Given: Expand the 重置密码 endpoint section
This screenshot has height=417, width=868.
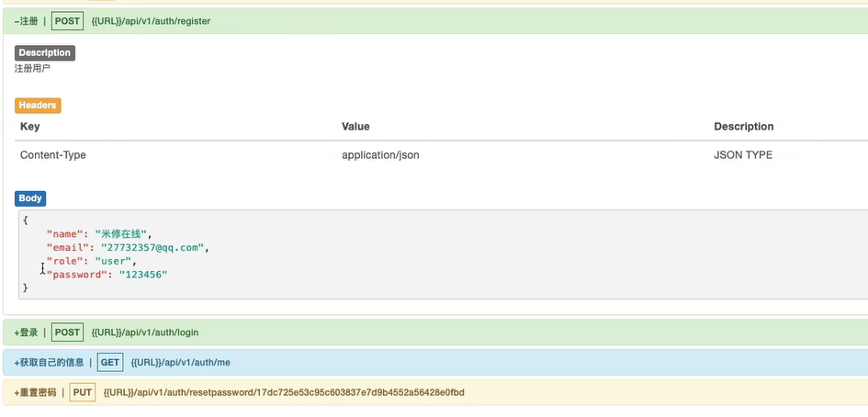Looking at the screenshot, I should (x=36, y=392).
